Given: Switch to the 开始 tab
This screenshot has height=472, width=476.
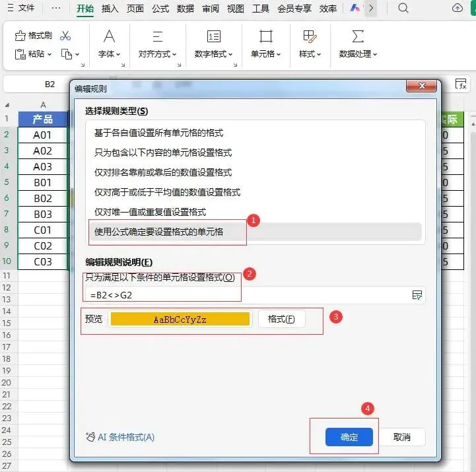Looking at the screenshot, I should 85,9.
